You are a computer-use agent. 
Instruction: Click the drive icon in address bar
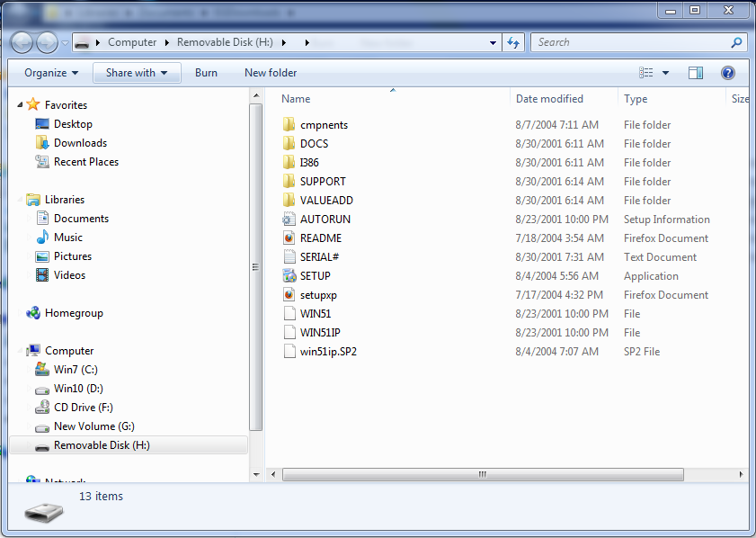point(82,42)
